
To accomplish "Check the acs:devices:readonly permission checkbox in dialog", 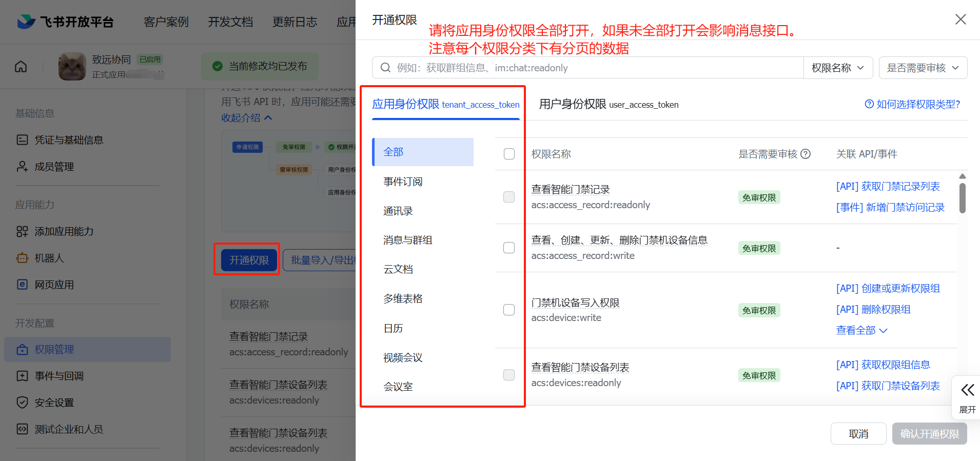I will (509, 375).
